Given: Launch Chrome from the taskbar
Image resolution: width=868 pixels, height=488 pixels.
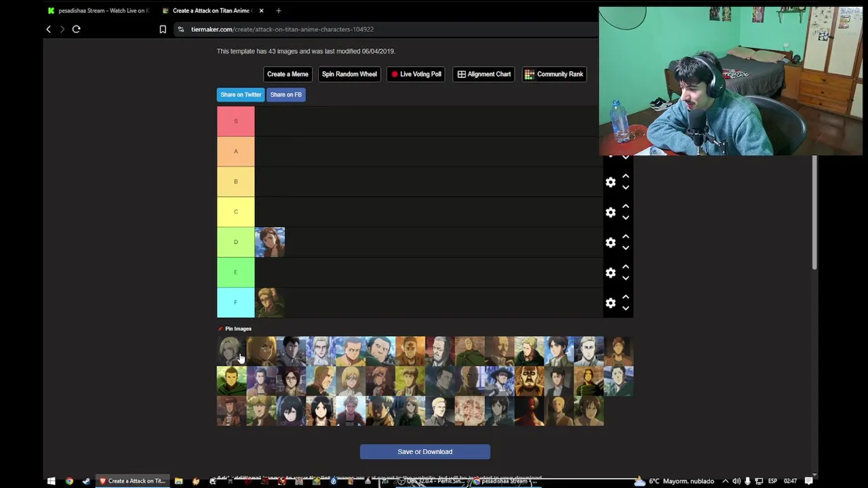Looking at the screenshot, I should [69, 481].
